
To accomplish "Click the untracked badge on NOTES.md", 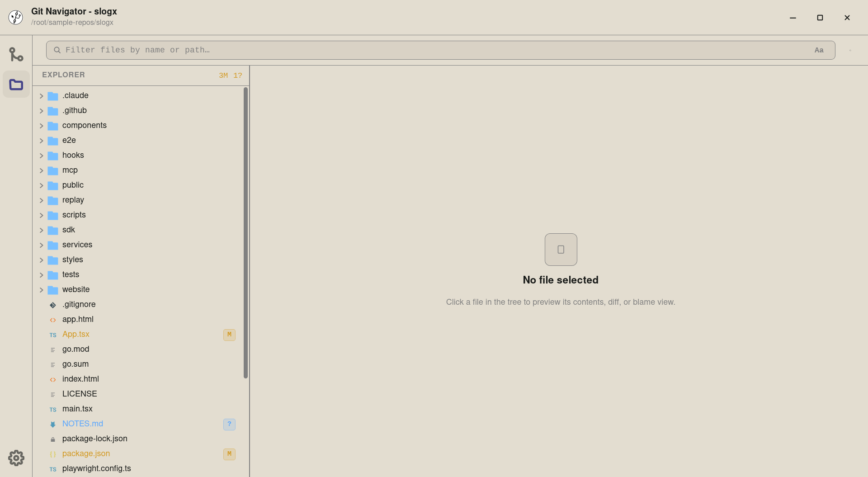I will pyautogui.click(x=229, y=424).
